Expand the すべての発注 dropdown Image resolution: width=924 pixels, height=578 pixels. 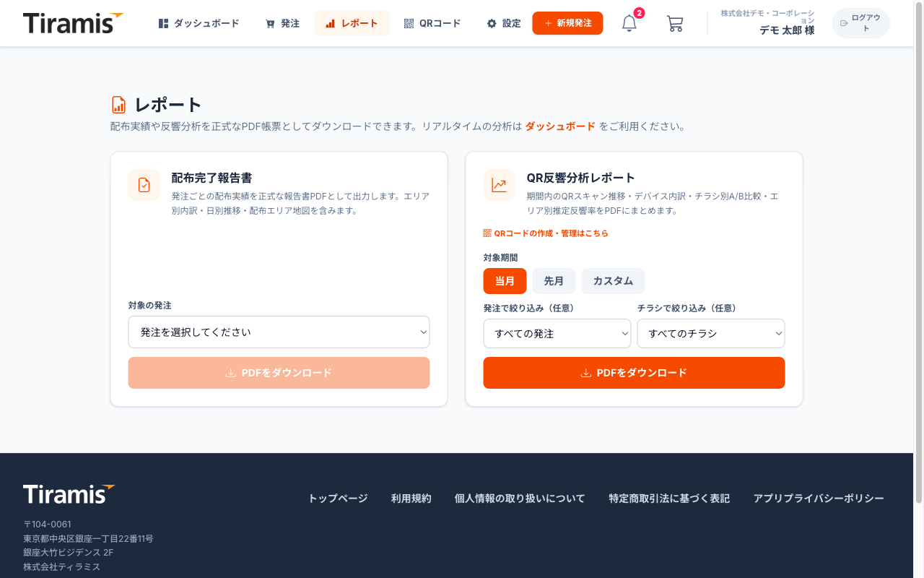[x=557, y=334]
